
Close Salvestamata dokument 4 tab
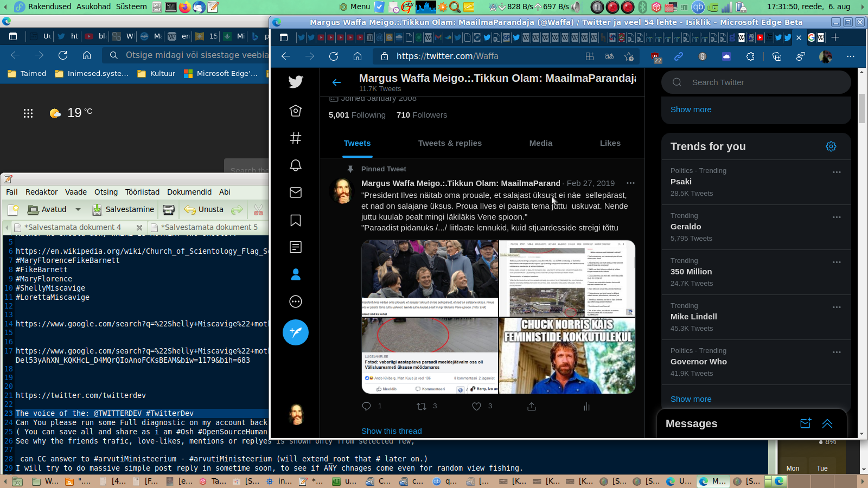[139, 228]
